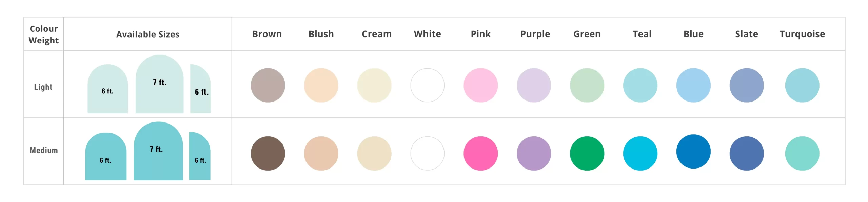This screenshot has height=202, width=868.
Task: Pick the Medium Turquoise swatch
Action: 802,153
